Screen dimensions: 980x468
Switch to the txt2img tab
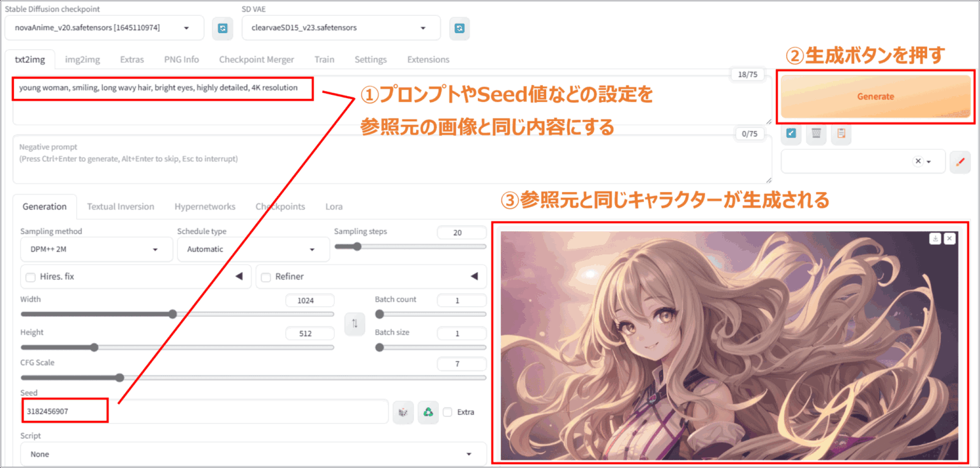click(29, 59)
